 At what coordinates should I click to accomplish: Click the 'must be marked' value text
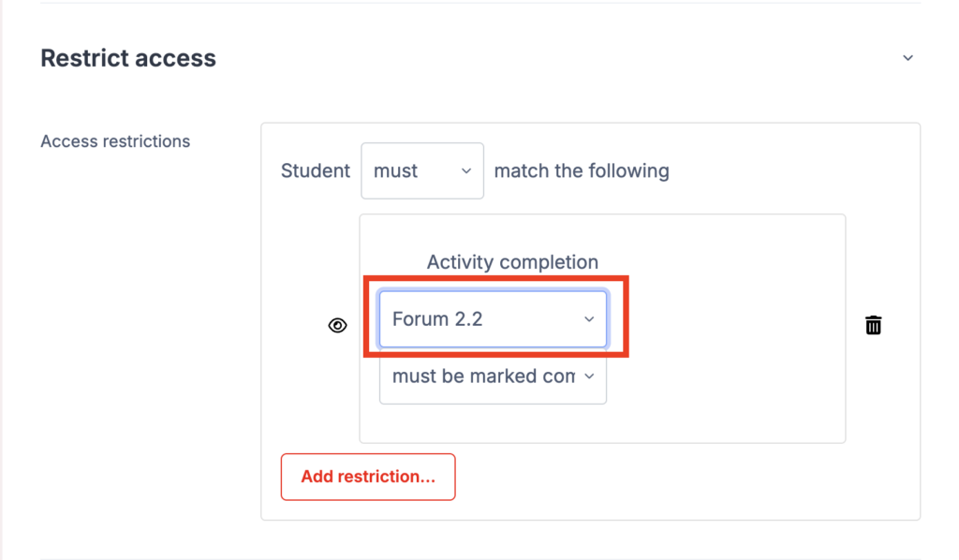point(482,376)
